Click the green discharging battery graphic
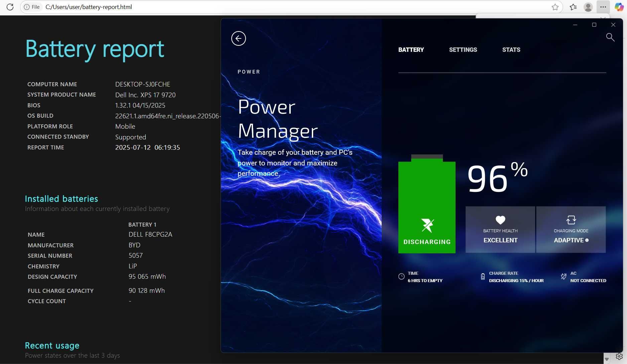 427,204
